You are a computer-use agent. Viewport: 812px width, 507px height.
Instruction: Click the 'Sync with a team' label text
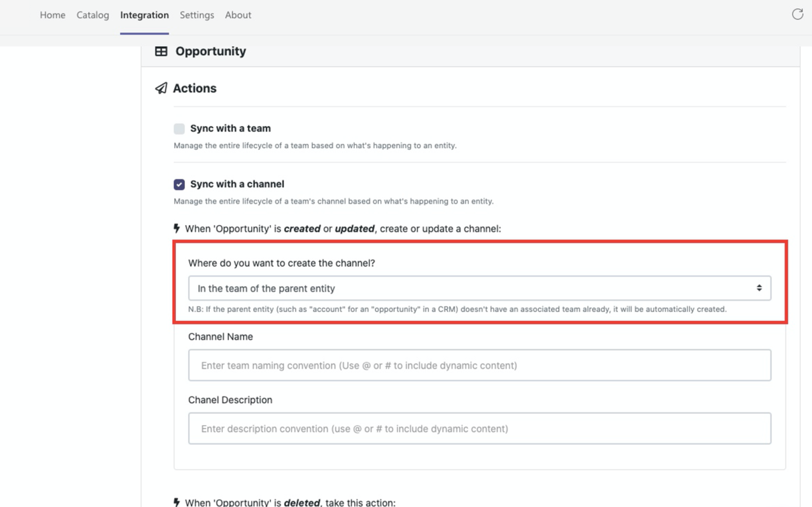(x=230, y=128)
